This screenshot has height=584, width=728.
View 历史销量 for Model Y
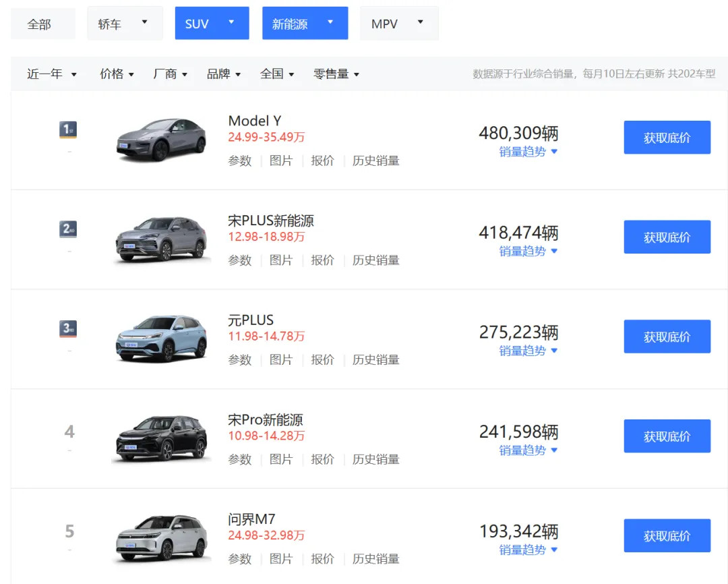coord(375,160)
